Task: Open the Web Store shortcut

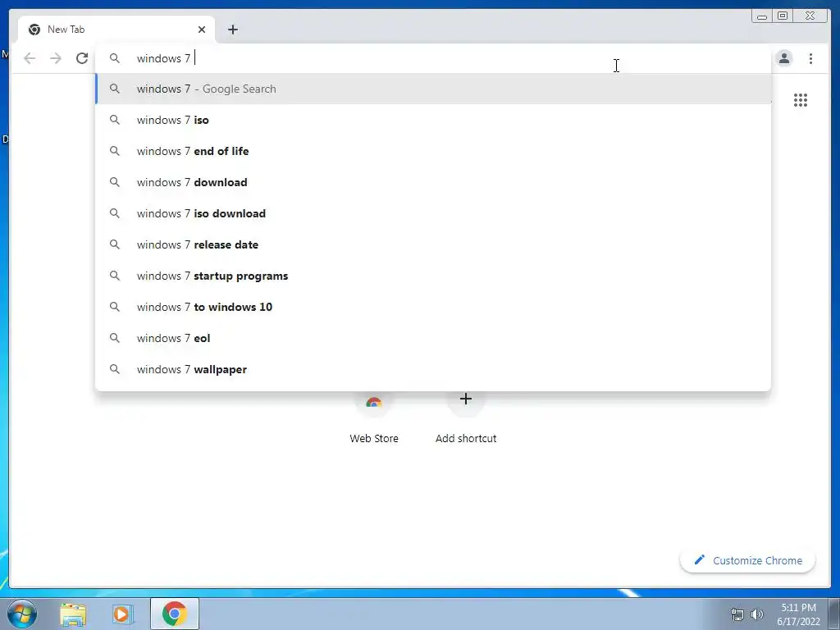Action: [374, 418]
